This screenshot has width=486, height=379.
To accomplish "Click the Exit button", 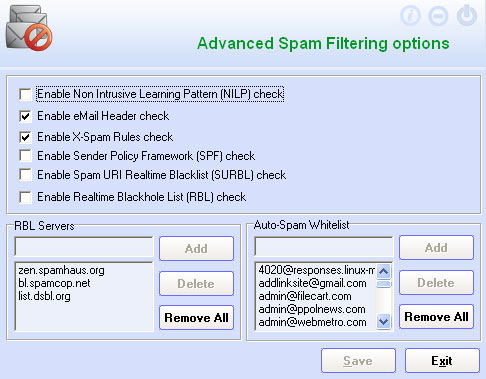I will (442, 361).
